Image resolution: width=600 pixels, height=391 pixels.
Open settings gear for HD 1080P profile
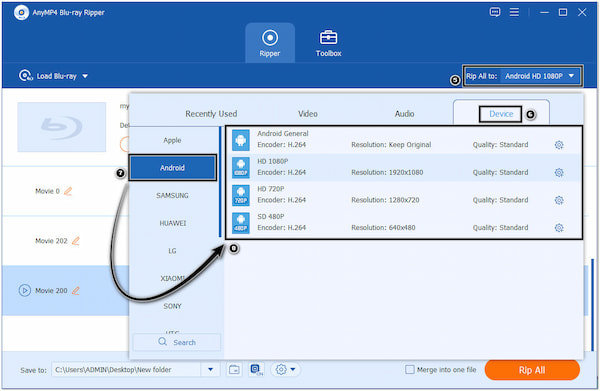click(x=559, y=173)
